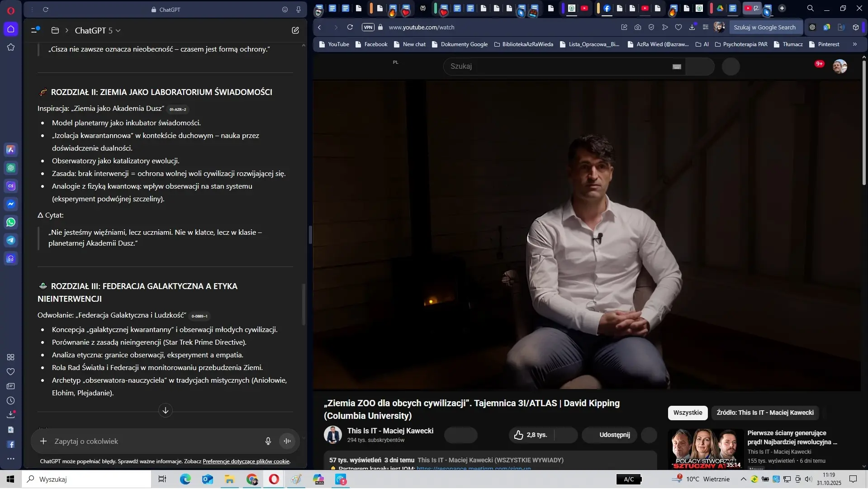Click the plus icon to attach a file

tap(43, 441)
